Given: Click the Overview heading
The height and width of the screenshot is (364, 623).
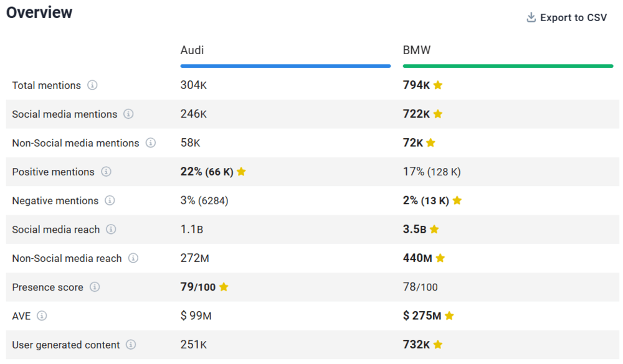Looking at the screenshot, I should point(39,12).
